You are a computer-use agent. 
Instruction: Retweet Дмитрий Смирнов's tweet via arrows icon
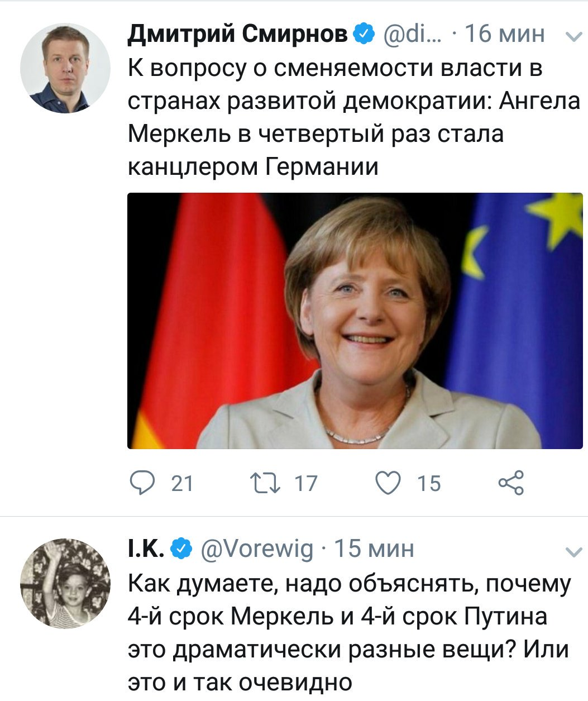click(x=265, y=483)
